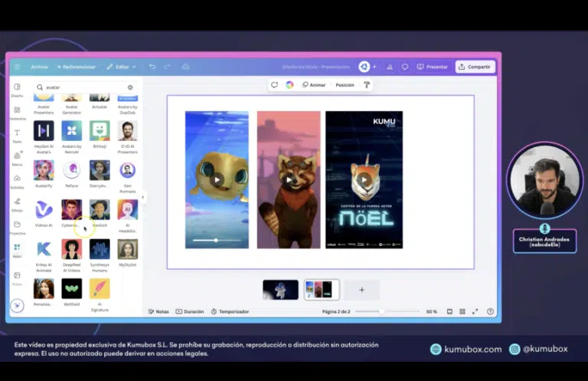Add a new page with plus button

[362, 290]
